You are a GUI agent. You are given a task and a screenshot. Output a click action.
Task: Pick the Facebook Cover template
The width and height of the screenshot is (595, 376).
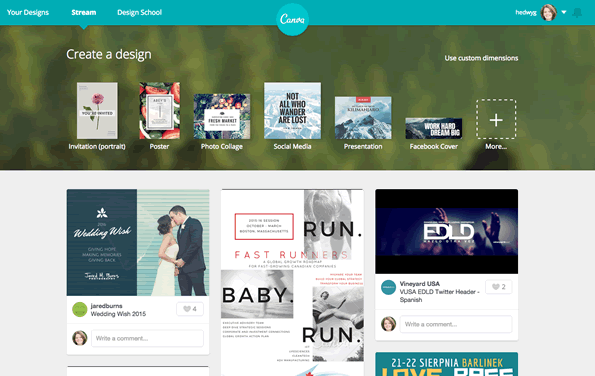pyautogui.click(x=433, y=128)
